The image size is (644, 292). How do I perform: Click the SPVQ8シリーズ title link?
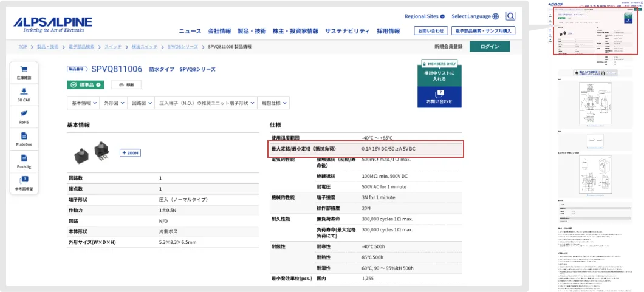click(197, 69)
